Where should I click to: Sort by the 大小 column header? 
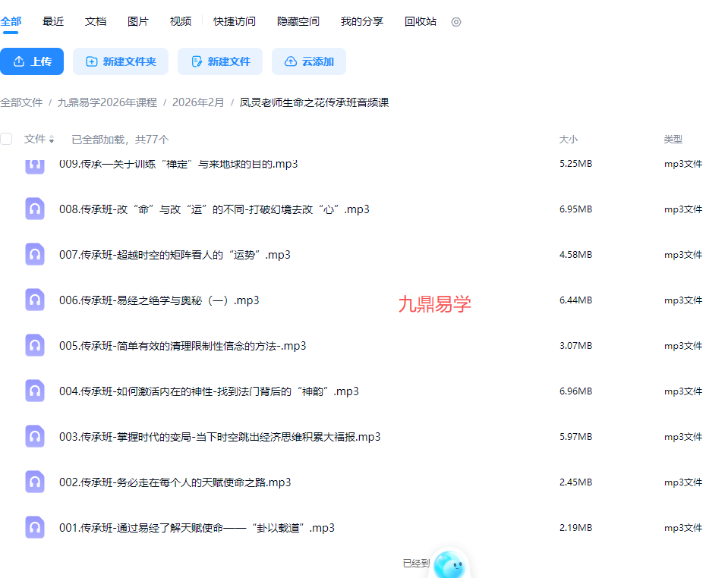pos(569,140)
